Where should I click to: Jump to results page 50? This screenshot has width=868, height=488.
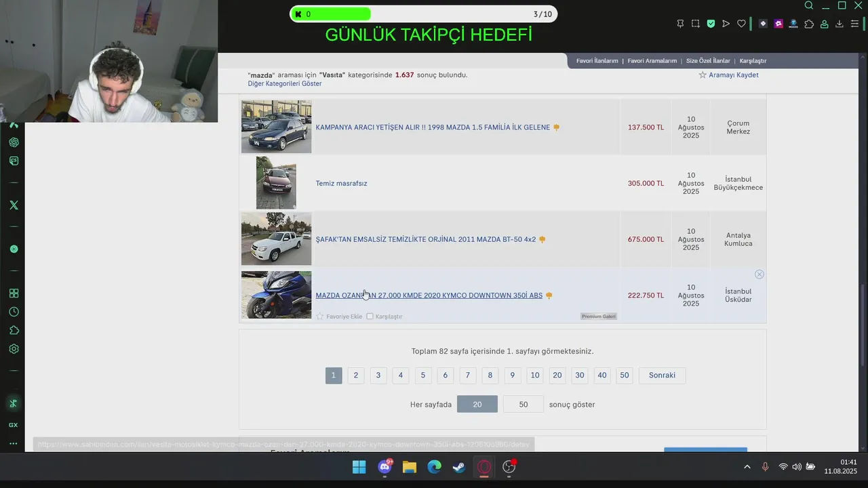[x=625, y=375]
